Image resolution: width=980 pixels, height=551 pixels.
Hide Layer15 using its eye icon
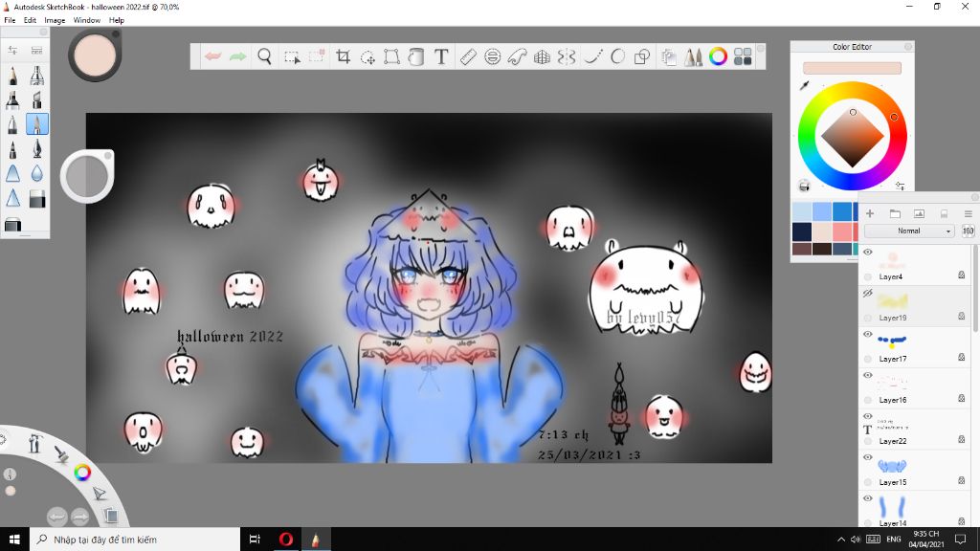[867, 457]
